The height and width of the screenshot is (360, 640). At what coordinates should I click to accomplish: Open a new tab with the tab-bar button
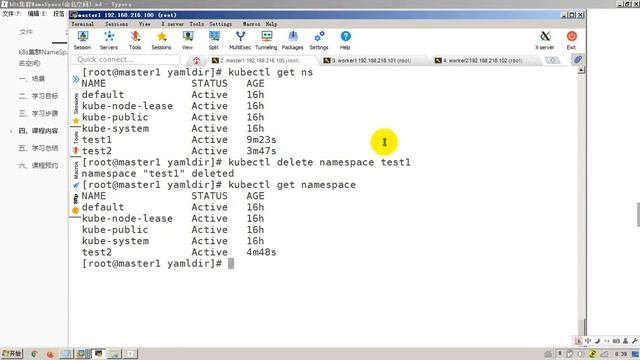coord(552,60)
